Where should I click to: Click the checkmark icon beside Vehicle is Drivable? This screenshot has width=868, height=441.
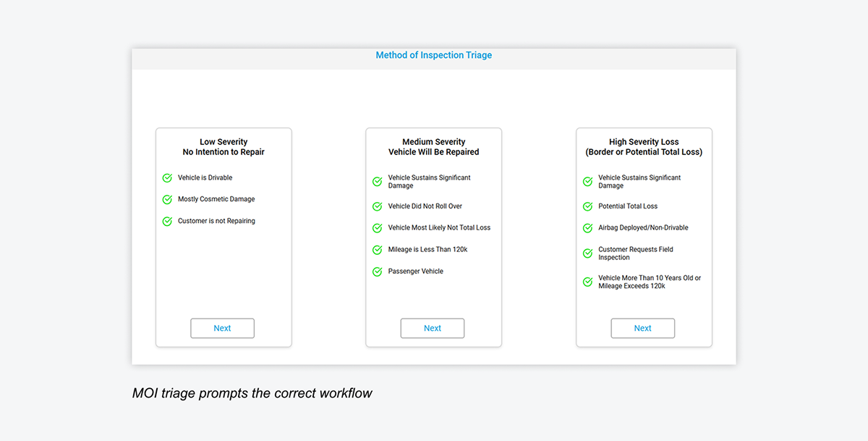click(x=167, y=178)
